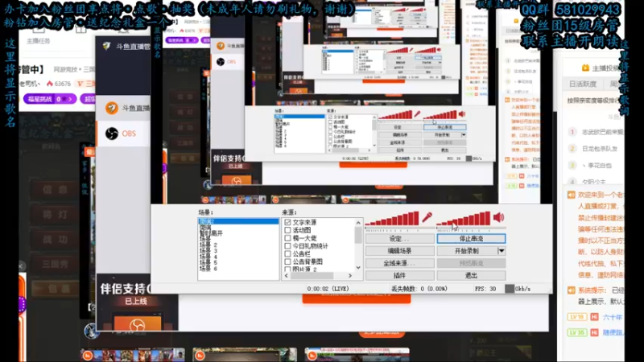Image resolution: width=644 pixels, height=362 pixels.
Task: Enable the 活动图 source checkbox
Action: coord(287,230)
